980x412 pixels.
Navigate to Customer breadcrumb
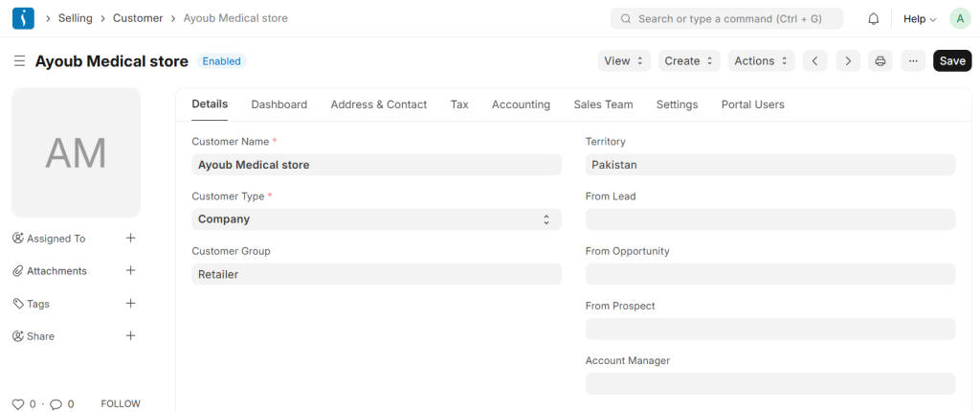pos(138,19)
